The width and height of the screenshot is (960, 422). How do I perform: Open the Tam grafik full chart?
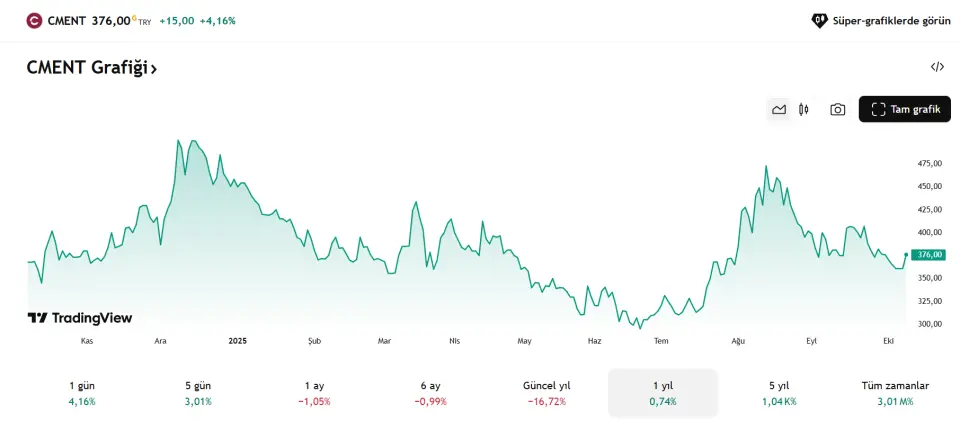click(905, 110)
